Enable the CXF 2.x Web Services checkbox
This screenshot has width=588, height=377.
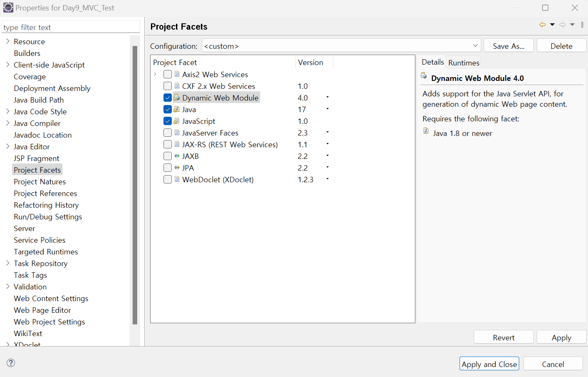tap(168, 86)
